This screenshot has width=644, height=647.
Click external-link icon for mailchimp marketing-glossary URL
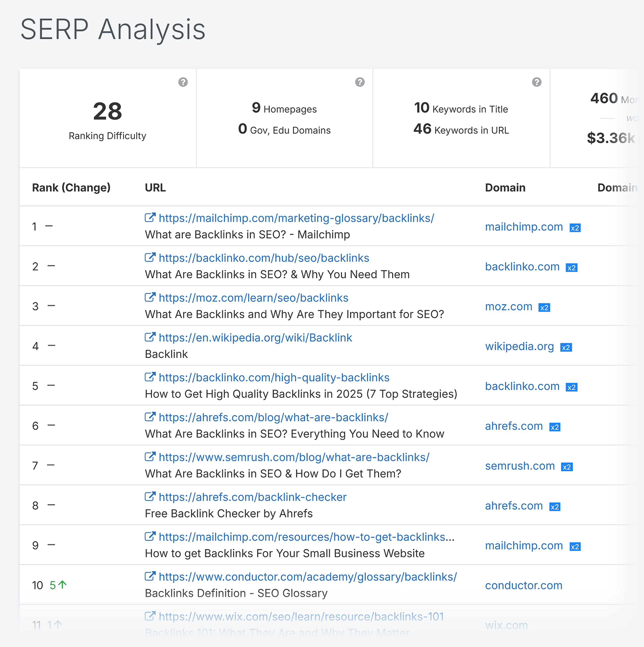150,218
